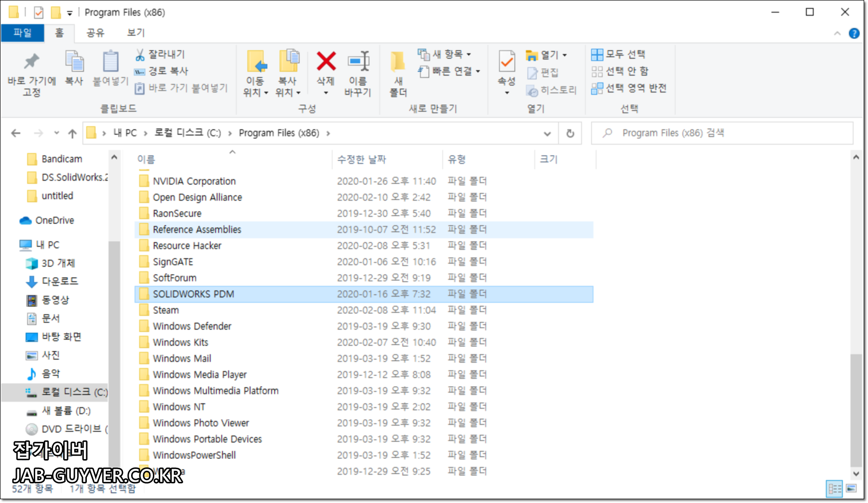Open the File (파일) tab
The image size is (868, 503).
click(x=23, y=33)
